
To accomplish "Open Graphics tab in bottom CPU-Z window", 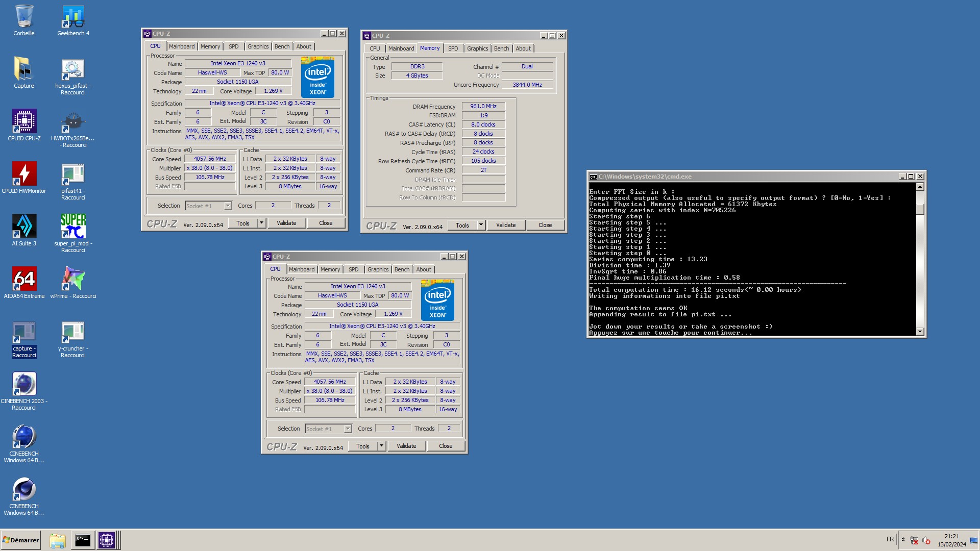I will [378, 269].
